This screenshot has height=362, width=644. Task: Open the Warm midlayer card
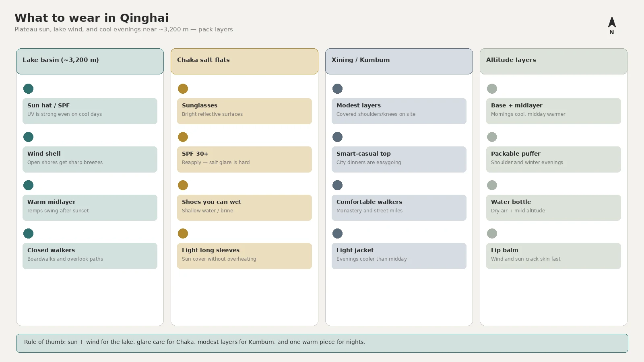coord(90,208)
